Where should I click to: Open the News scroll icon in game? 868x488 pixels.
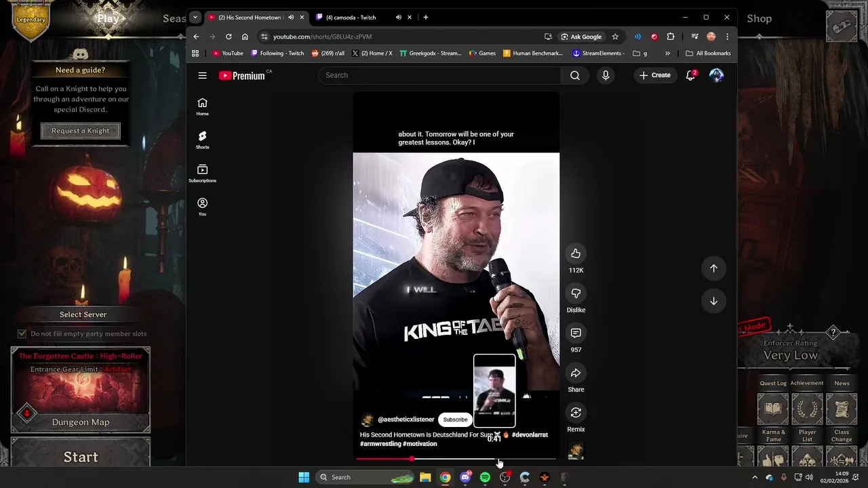click(x=842, y=409)
